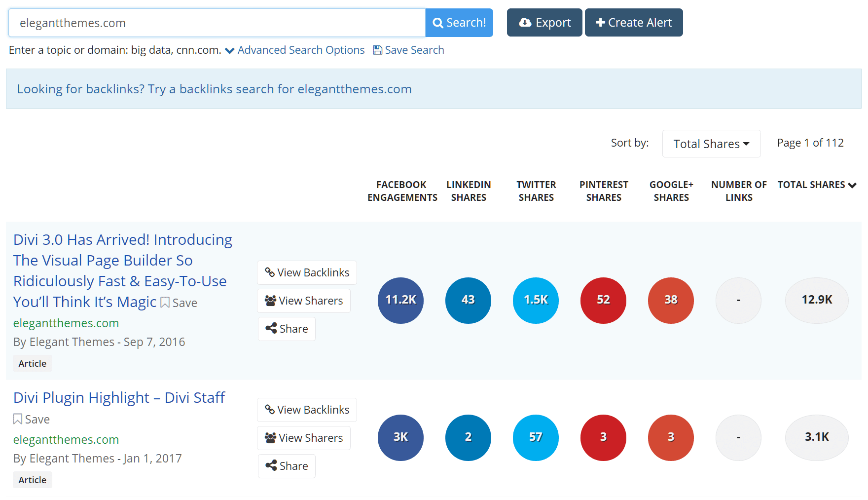Click the people icon on View Sharers
This screenshot has height=500, width=868.
tap(270, 300)
